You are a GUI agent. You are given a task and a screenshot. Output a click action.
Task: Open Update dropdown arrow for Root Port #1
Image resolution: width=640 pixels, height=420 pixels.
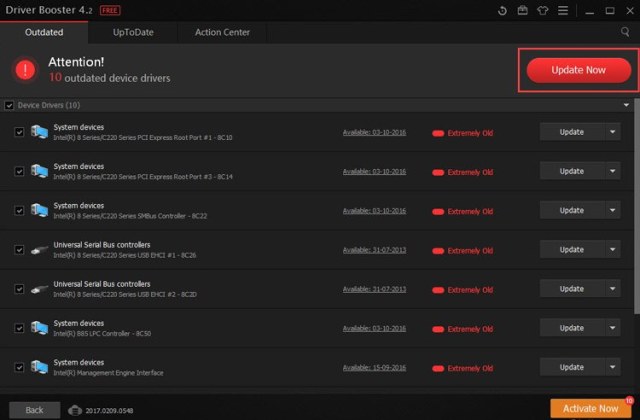[612, 132]
